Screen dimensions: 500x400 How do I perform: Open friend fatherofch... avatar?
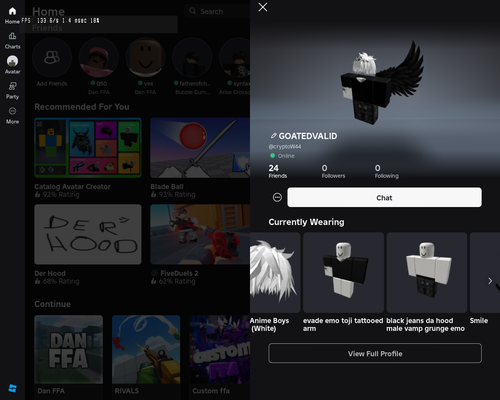coord(192,58)
